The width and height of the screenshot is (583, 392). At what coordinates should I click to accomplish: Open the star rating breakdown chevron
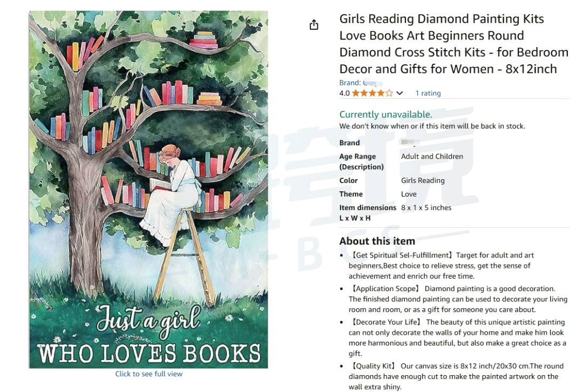(399, 93)
